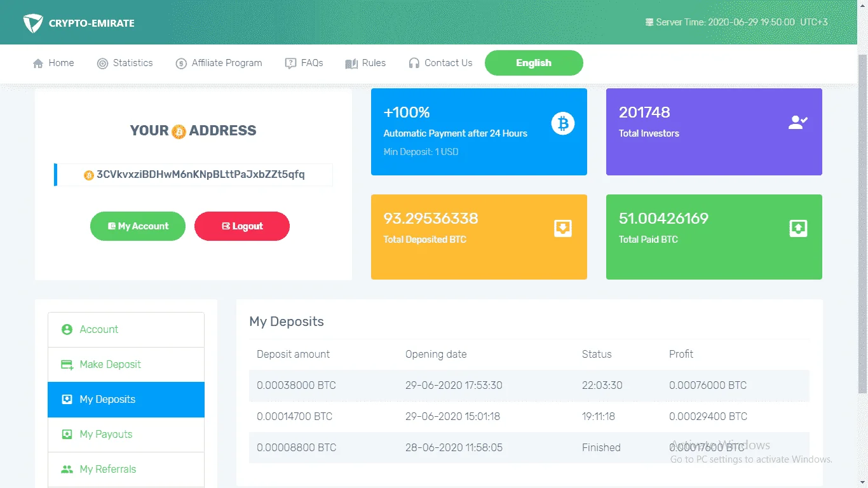The height and width of the screenshot is (488, 868).
Task: Open My Referrals in the sidebar
Action: click(x=126, y=470)
